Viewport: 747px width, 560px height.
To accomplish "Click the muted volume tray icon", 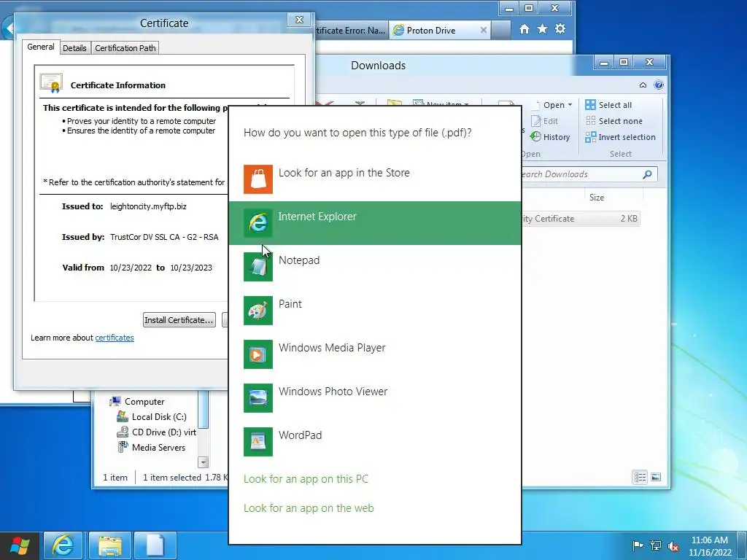I will [673, 545].
